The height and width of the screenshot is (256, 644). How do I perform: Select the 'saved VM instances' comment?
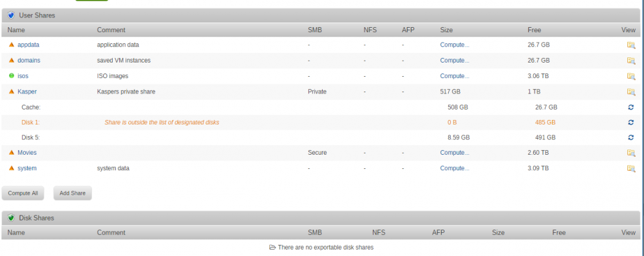124,61
